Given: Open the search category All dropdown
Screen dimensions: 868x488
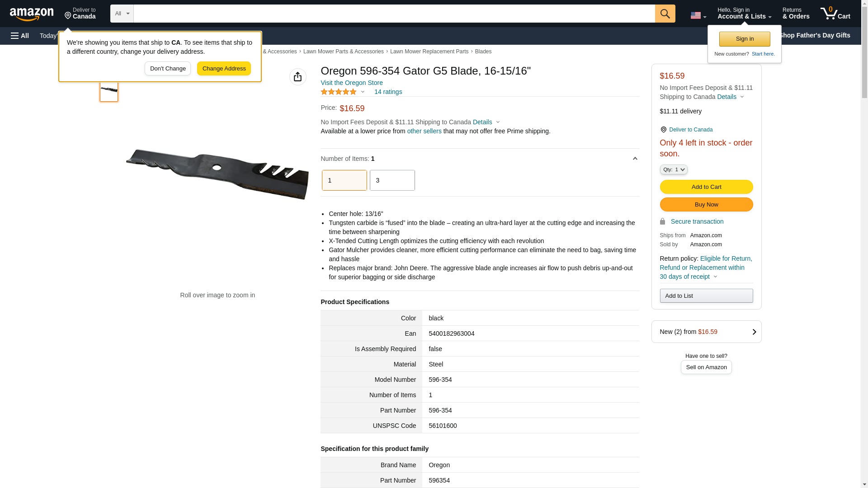Looking at the screenshot, I should [x=122, y=14].
